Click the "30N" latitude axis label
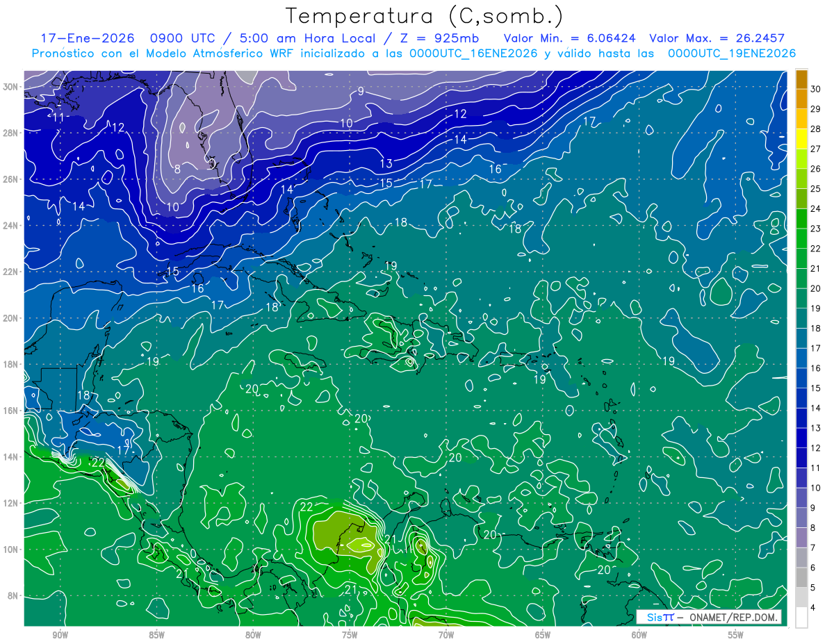The image size is (834, 644). click(12, 87)
